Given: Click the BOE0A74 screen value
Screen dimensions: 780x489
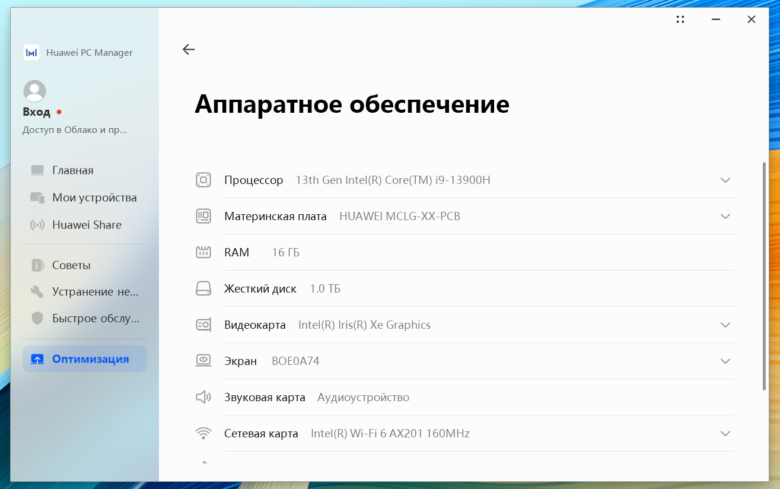Looking at the screenshot, I should tap(295, 361).
